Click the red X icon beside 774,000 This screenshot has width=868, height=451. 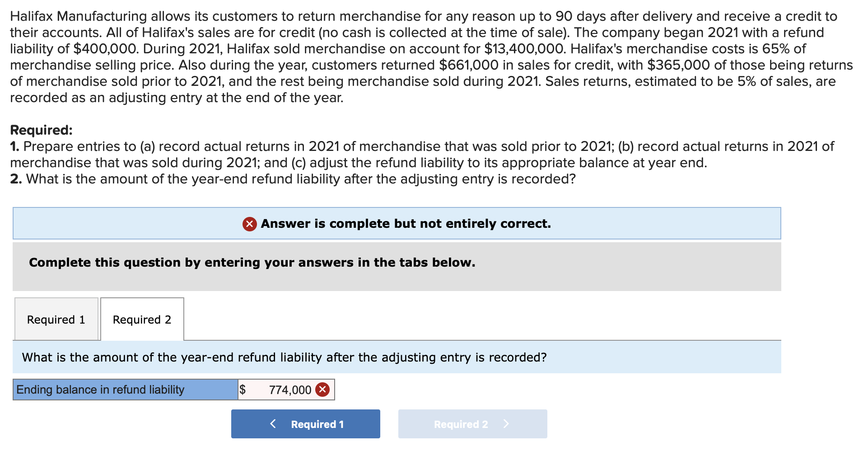[322, 390]
